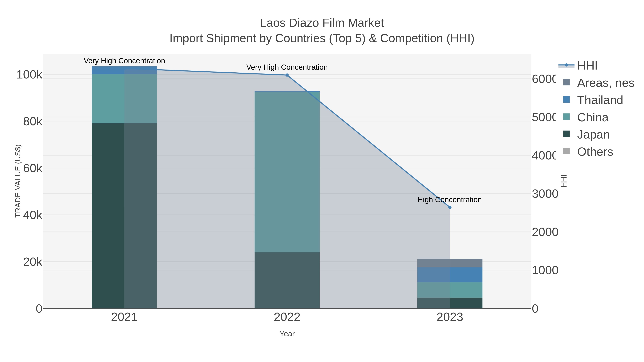Click the 2022 Very High Concentration annotation

pos(287,67)
